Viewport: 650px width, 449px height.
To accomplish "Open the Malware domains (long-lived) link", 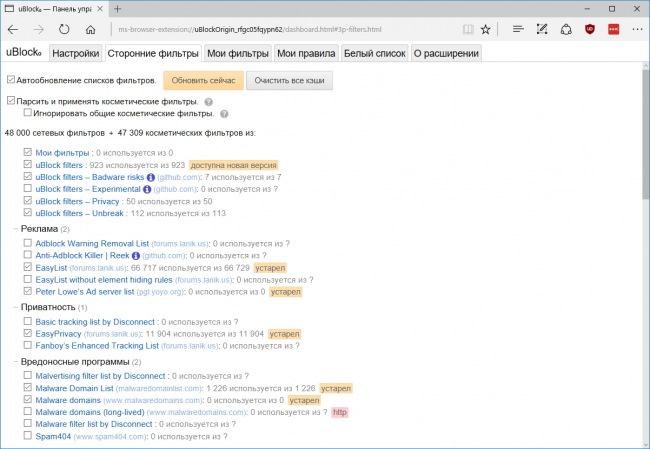I will click(x=90, y=413).
